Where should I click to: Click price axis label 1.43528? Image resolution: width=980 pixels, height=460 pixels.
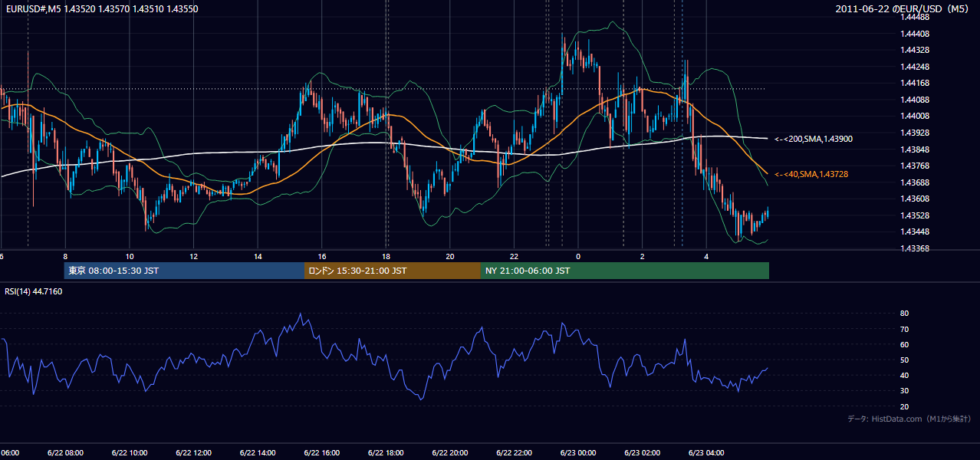[x=916, y=215]
